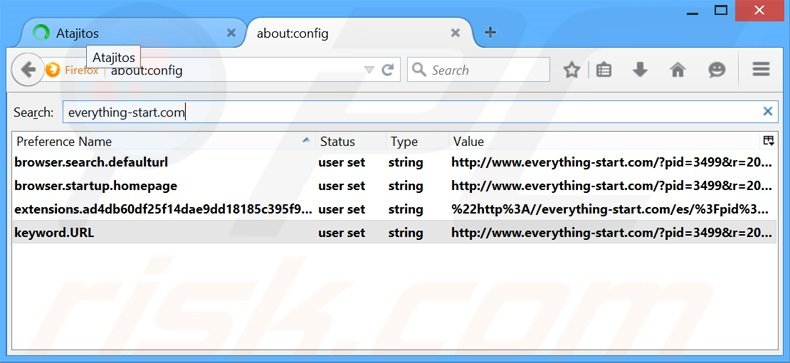Open the Hello chat smiley icon
790x363 pixels.
coord(716,70)
